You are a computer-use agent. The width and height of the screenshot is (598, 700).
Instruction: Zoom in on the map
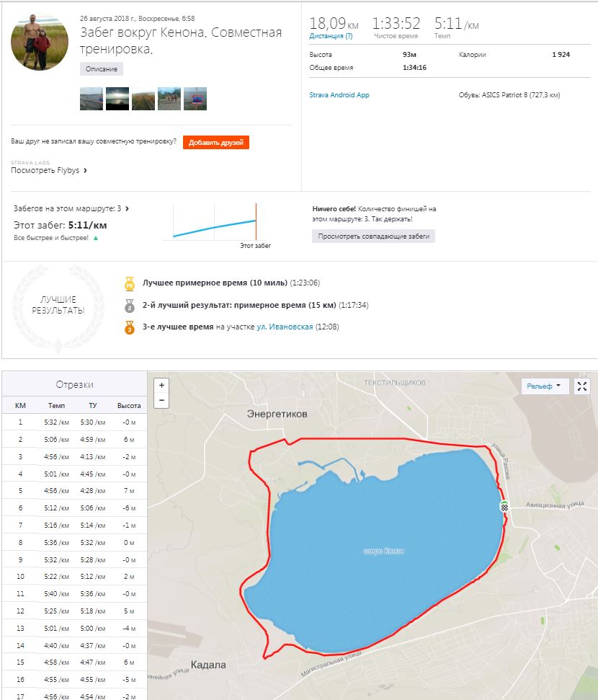pos(162,386)
